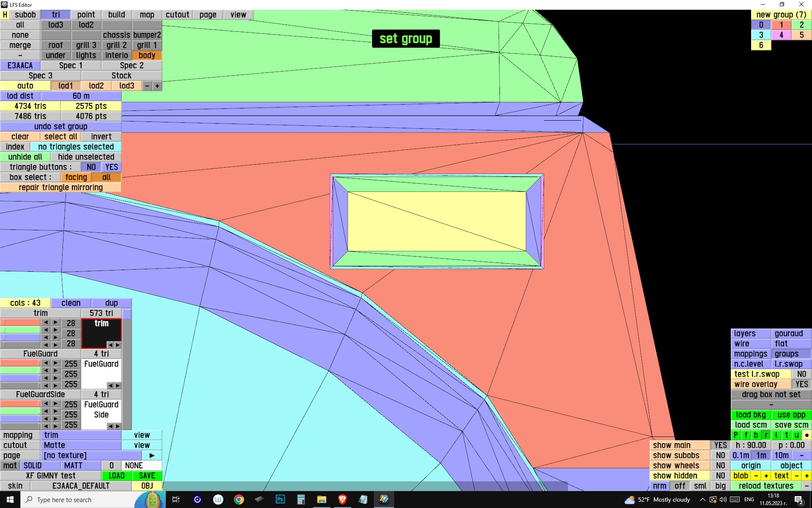Click the 'P' view preset button
This screenshot has width=812, height=508.
tap(735, 435)
